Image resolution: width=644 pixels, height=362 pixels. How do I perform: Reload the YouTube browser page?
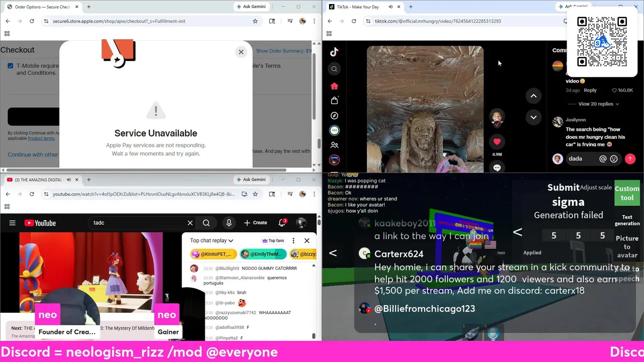32,194
